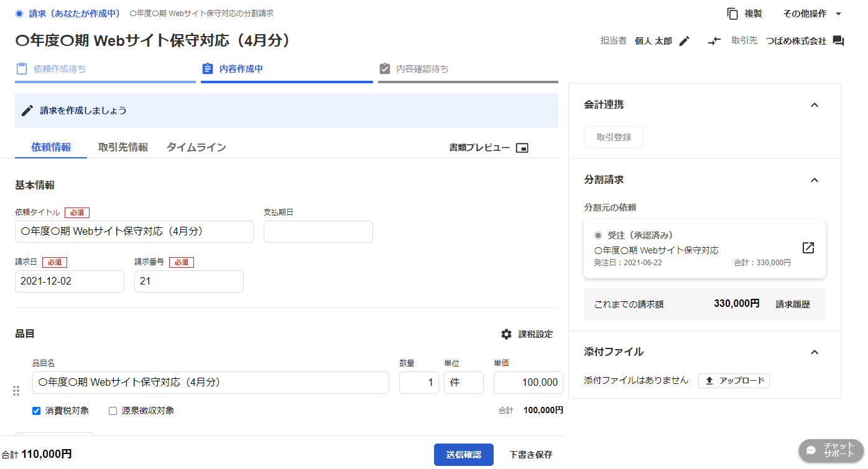Screen dimensions: 868x469
Task: Open source order via external link icon
Action: coord(808,248)
